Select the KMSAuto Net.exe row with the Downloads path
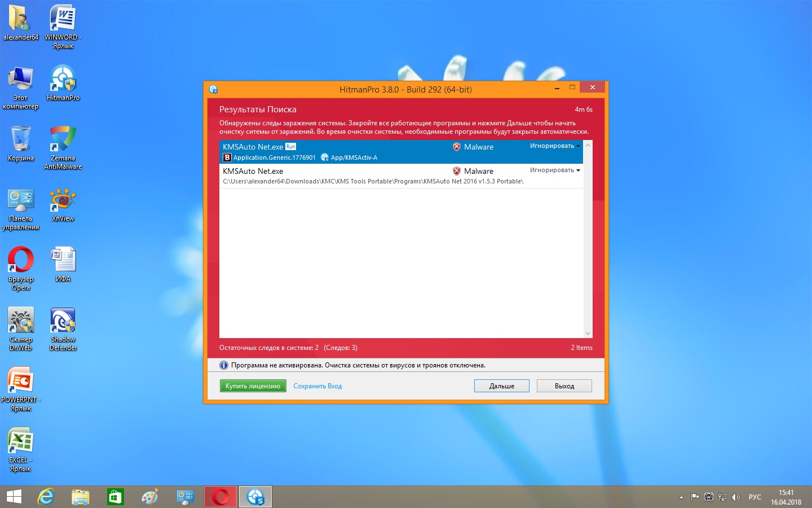 401,176
